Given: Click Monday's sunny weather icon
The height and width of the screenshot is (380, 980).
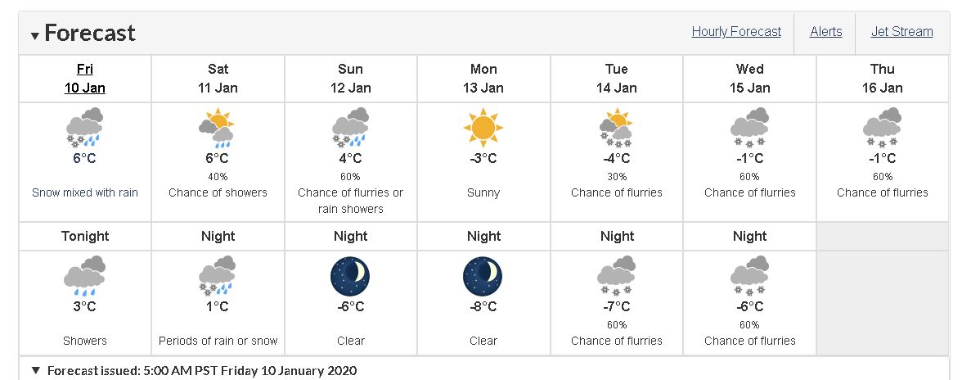Looking at the screenshot, I should 483,128.
